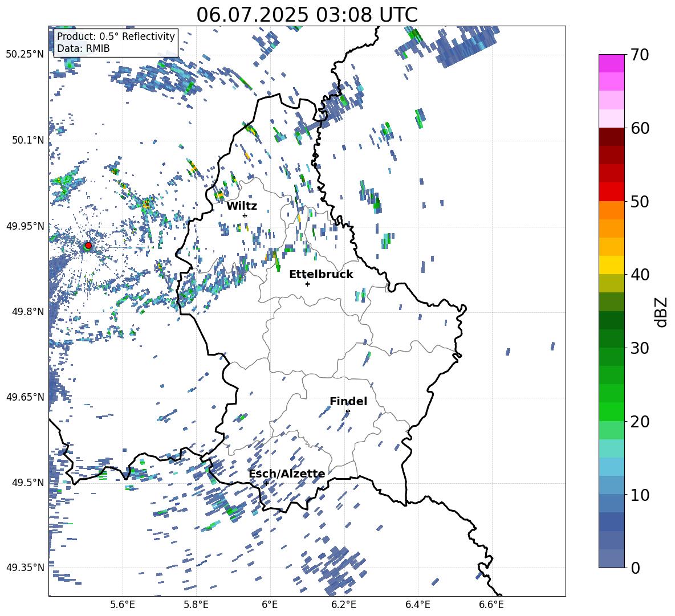Click the timestamp title 06.07.2025 03:08 UTC
Viewport: 675px width, 616px height.
click(x=307, y=15)
